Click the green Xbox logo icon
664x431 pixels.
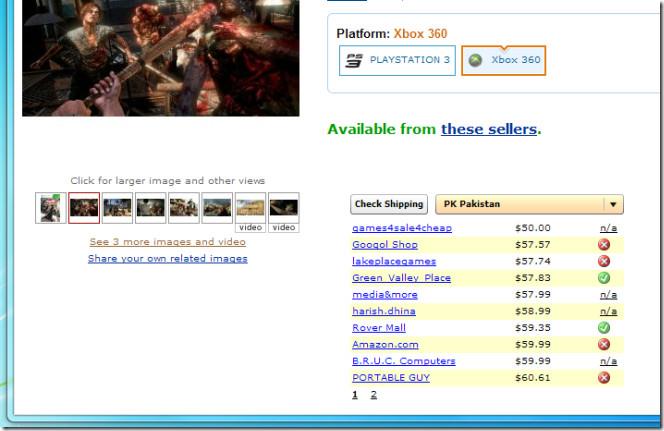[x=476, y=60]
